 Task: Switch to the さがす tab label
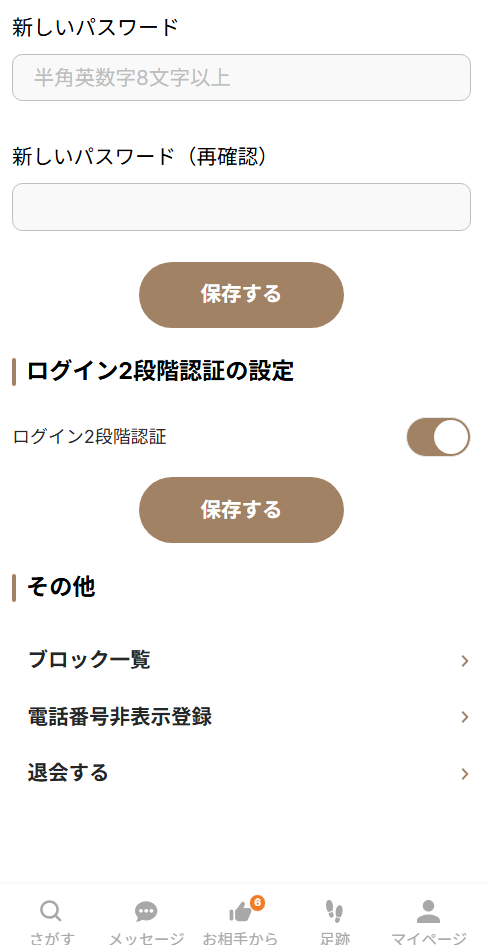point(52,938)
